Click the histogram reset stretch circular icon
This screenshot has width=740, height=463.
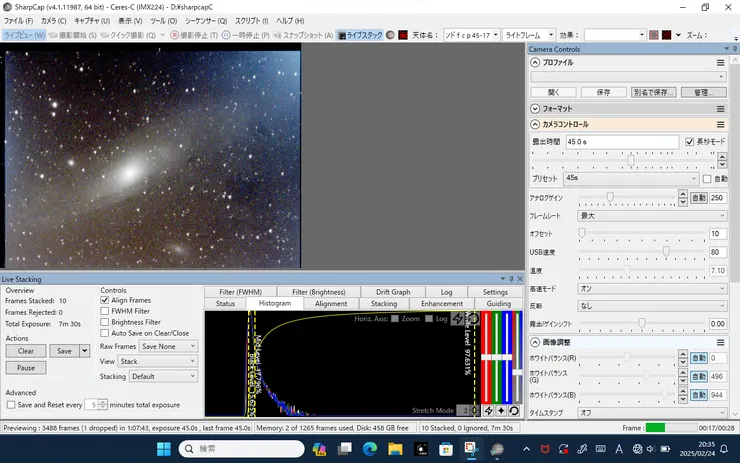(471, 319)
